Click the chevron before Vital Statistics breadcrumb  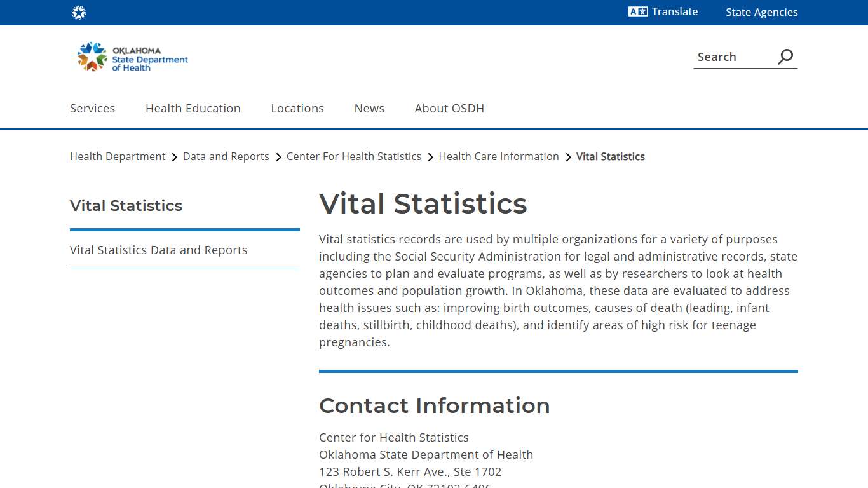567,157
